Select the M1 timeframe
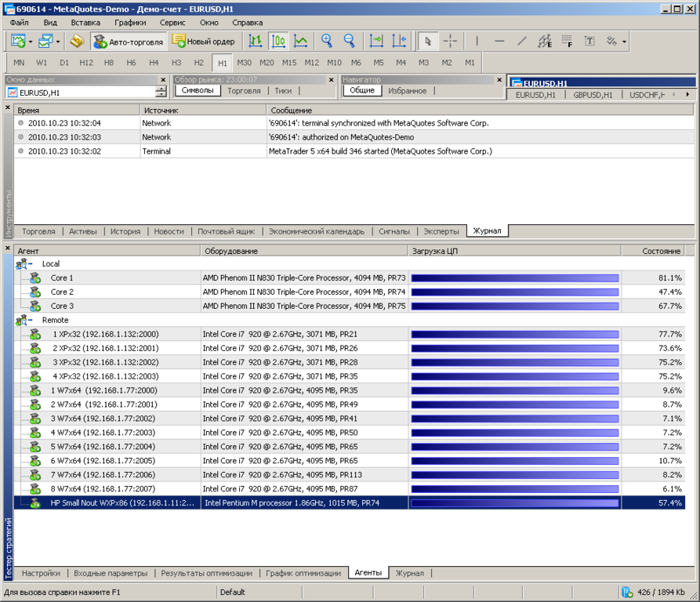Image resolution: width=700 pixels, height=602 pixels. coord(470,63)
